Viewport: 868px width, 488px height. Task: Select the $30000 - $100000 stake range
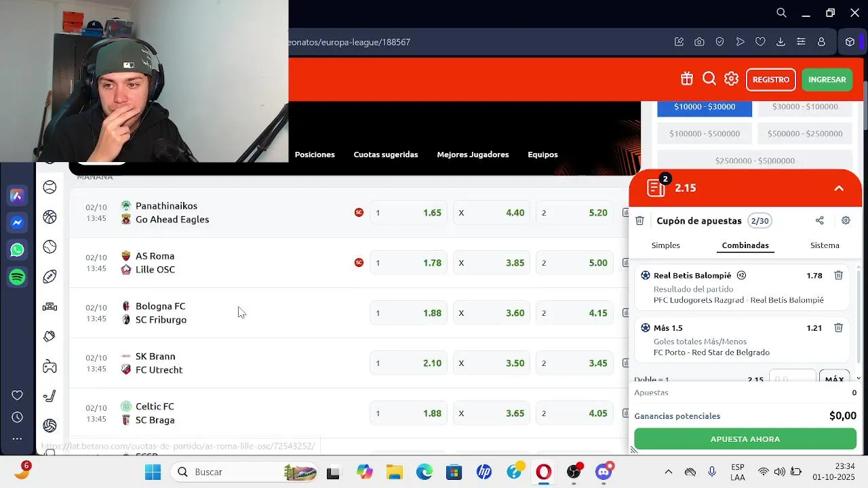tap(805, 107)
